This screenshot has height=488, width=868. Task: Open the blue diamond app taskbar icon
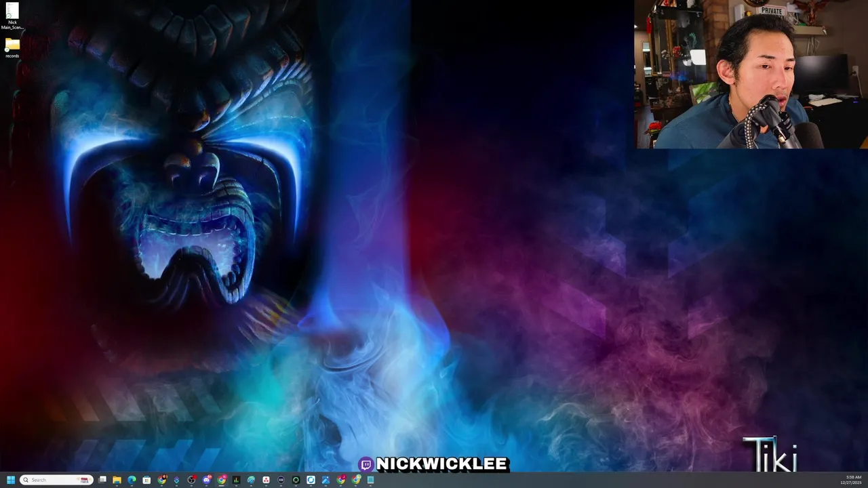point(176,480)
